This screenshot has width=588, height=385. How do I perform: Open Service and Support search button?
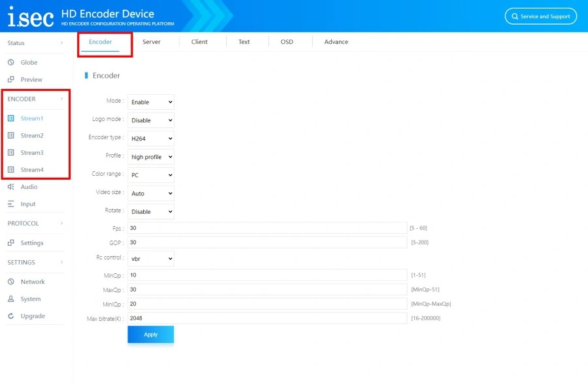(541, 16)
